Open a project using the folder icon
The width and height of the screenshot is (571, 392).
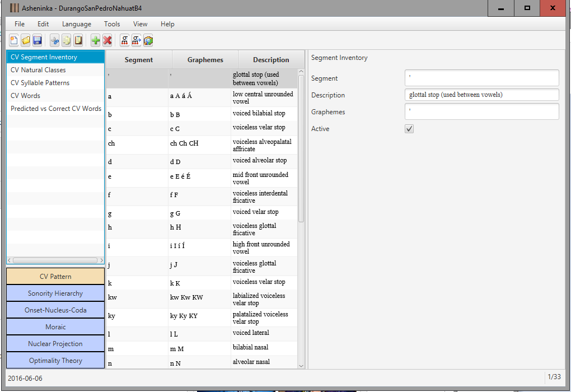coord(25,40)
